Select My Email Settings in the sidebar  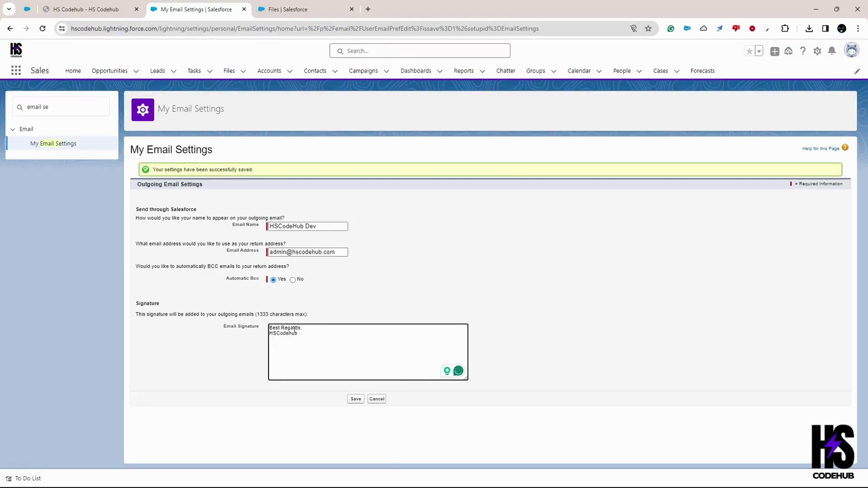click(x=53, y=144)
